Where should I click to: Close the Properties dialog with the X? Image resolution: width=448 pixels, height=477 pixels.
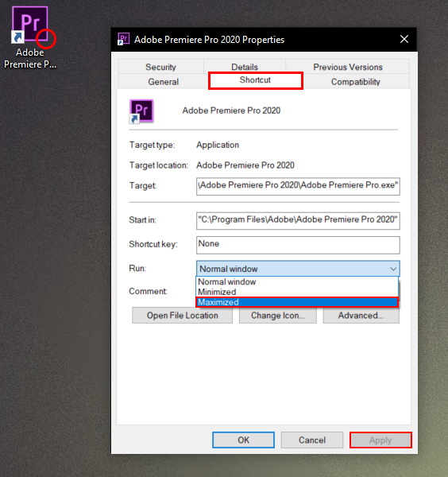[x=404, y=39]
